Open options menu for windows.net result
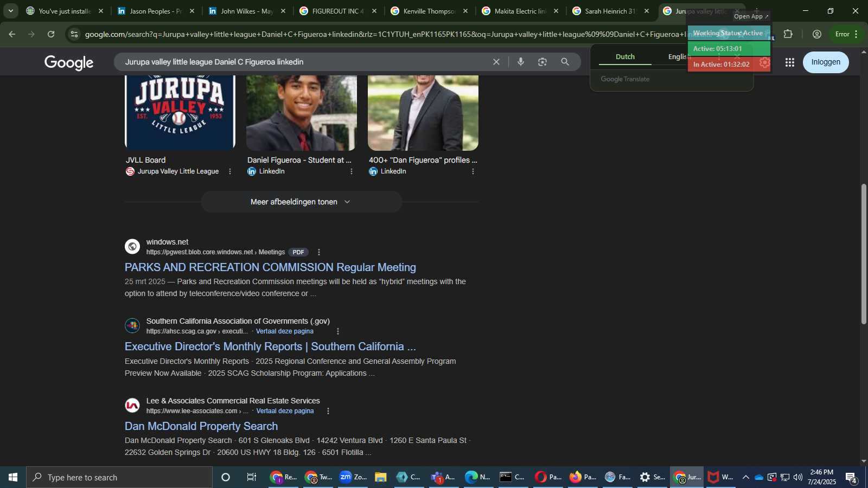 click(x=319, y=252)
